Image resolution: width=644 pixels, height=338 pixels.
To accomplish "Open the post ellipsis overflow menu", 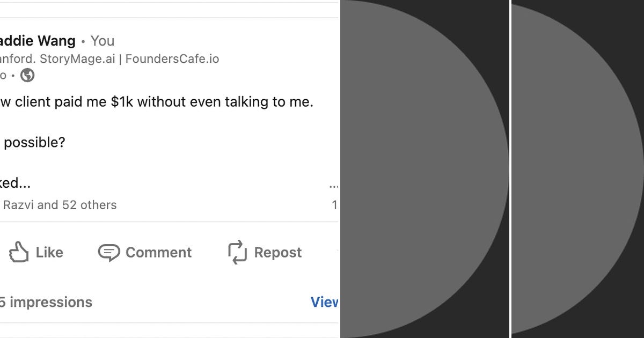I will tap(333, 185).
